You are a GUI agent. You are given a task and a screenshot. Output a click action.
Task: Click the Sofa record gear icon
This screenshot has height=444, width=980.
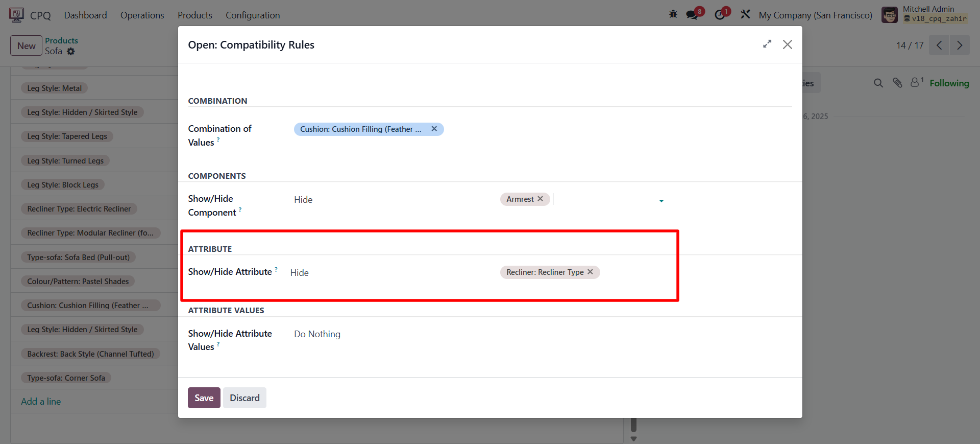tap(71, 51)
